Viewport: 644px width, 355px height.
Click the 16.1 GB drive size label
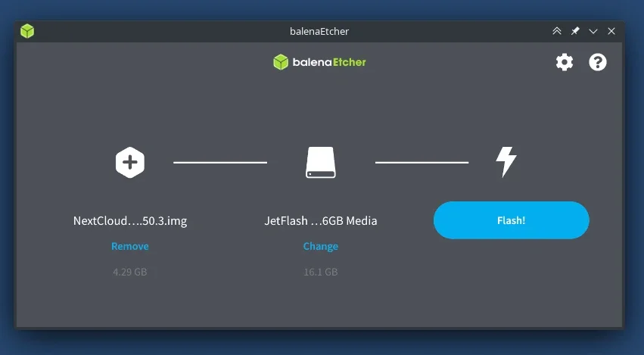[321, 272]
